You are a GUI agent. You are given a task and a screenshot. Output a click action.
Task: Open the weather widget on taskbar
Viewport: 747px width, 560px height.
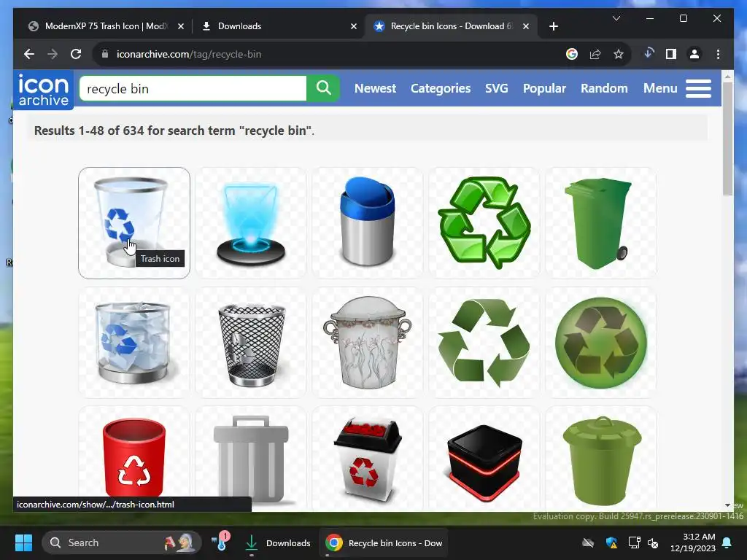[220, 542]
